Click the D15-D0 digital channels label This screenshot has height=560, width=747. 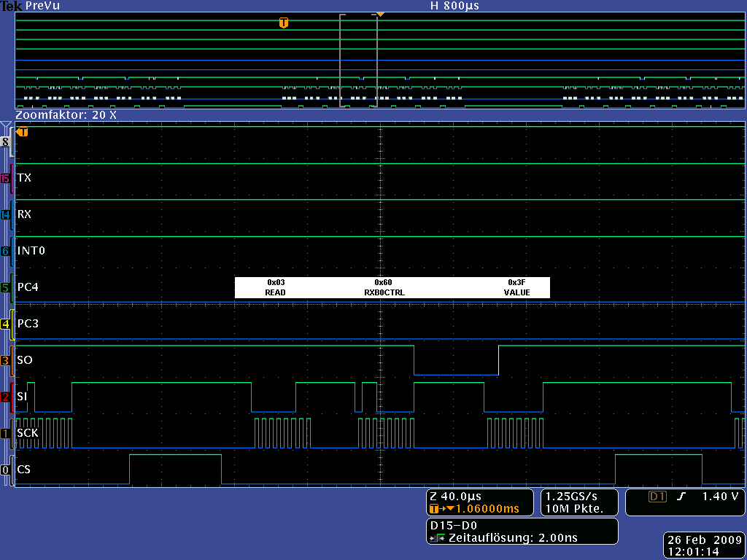[x=454, y=526]
